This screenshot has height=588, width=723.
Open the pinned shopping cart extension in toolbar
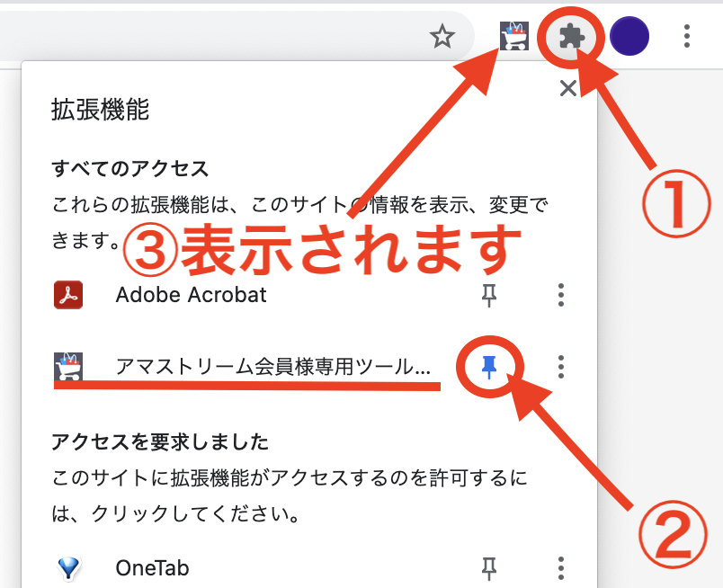(x=514, y=36)
